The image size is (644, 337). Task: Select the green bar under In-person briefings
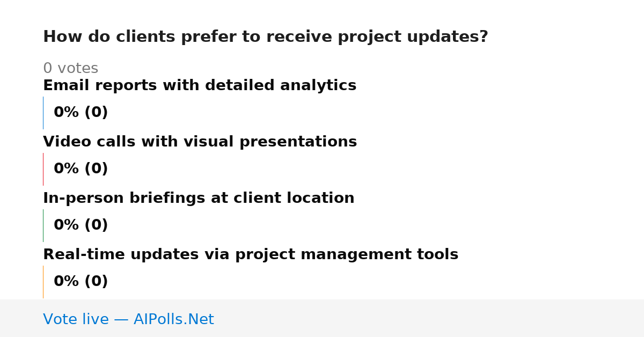pyautogui.click(x=43, y=225)
